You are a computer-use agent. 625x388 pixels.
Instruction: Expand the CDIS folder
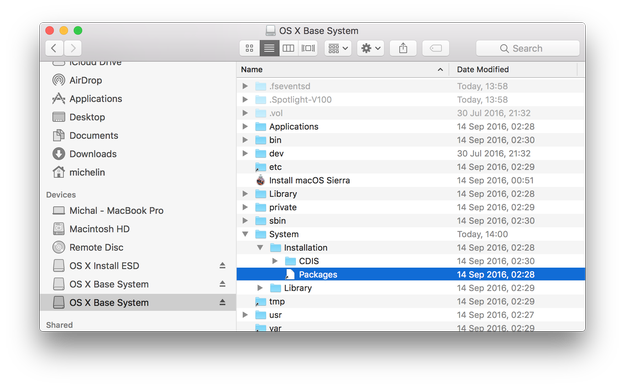275,261
